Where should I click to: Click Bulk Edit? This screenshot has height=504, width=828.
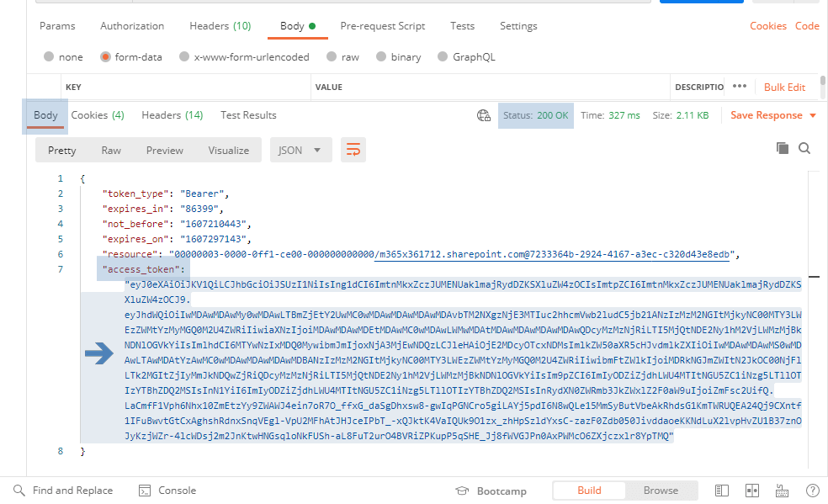tap(784, 87)
